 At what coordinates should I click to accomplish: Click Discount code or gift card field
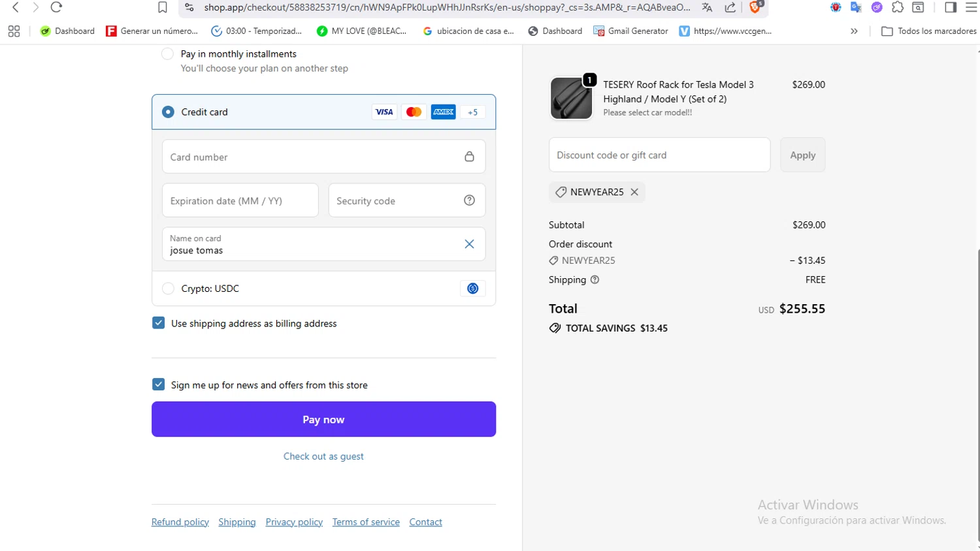tap(659, 155)
